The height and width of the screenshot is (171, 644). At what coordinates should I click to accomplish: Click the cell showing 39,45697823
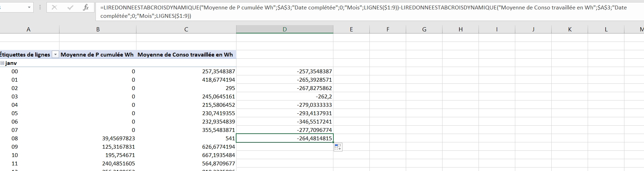coord(98,139)
